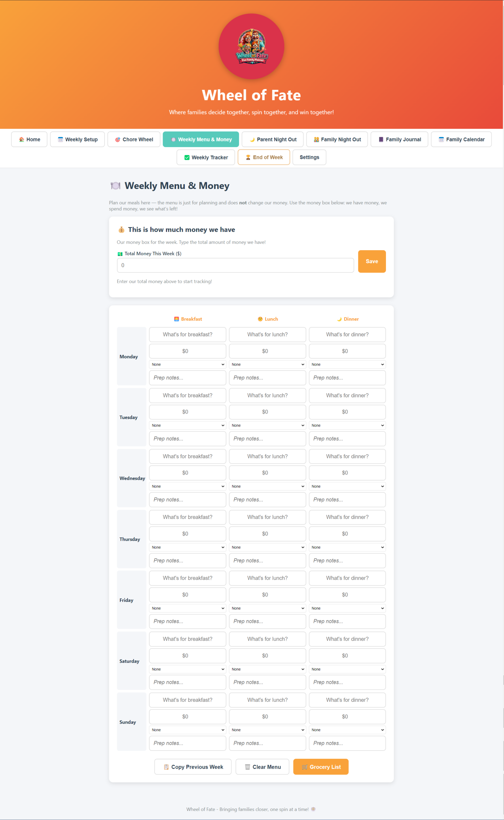Image resolution: width=504 pixels, height=820 pixels.
Task: Save the total money amount
Action: [372, 262]
